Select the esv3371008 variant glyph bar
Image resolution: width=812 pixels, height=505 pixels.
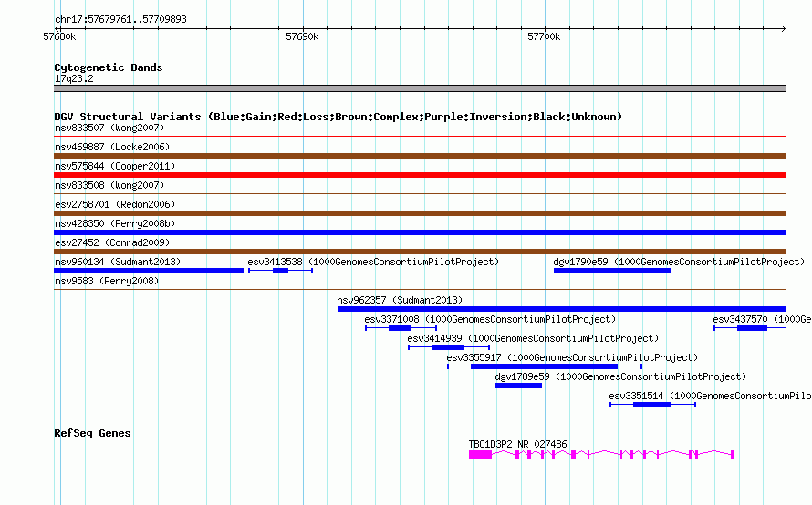(x=401, y=328)
